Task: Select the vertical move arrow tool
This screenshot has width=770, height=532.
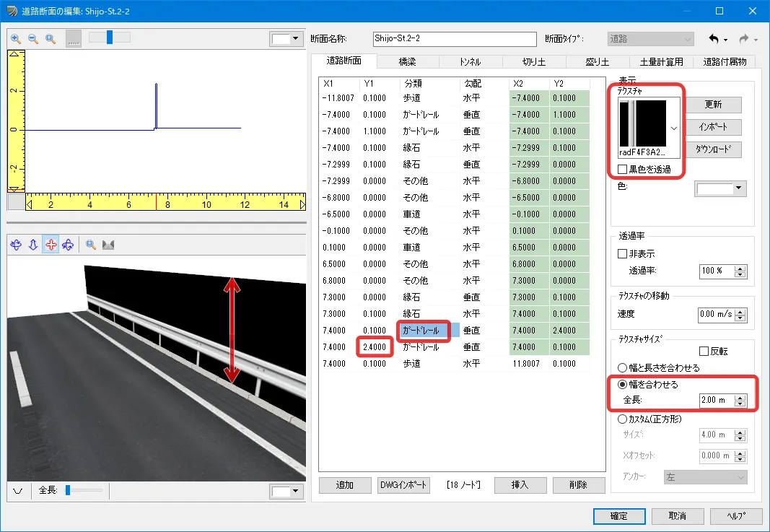Action: click(x=33, y=245)
